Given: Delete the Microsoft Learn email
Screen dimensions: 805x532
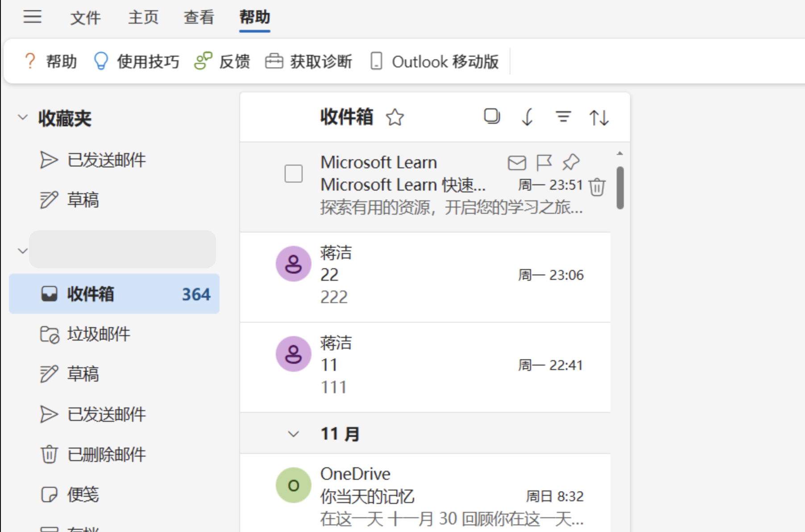Looking at the screenshot, I should tap(597, 187).
